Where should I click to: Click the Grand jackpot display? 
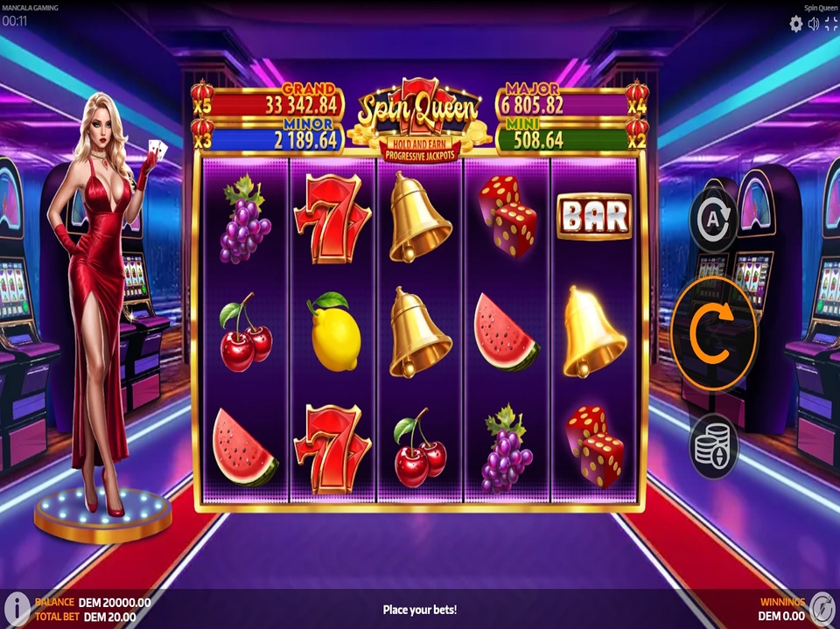coord(269,101)
